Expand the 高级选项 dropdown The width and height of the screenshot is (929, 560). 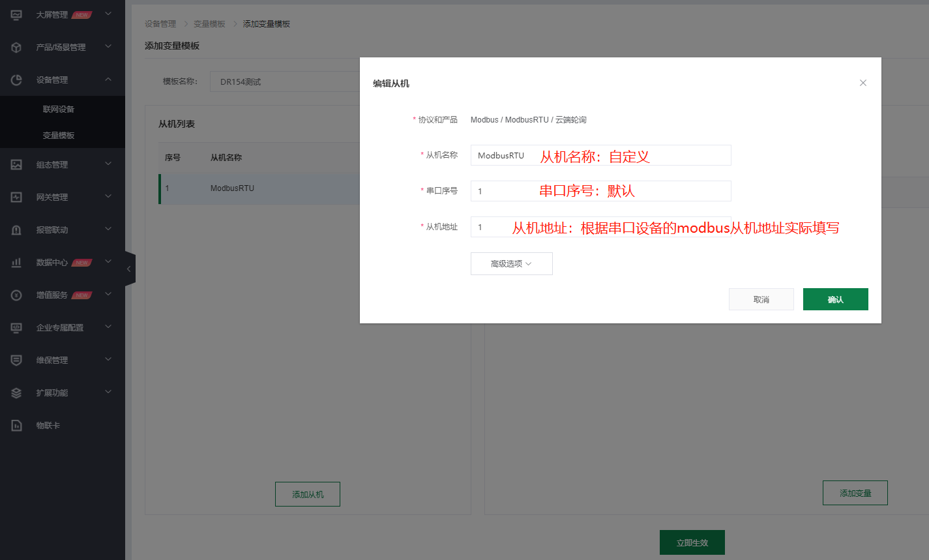tap(511, 263)
